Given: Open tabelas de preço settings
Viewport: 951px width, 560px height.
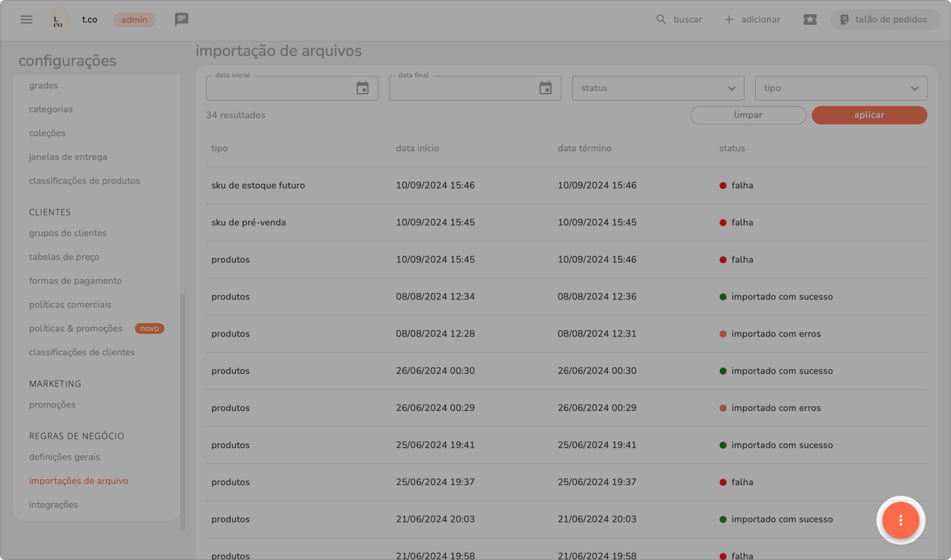Looking at the screenshot, I should pos(64,257).
